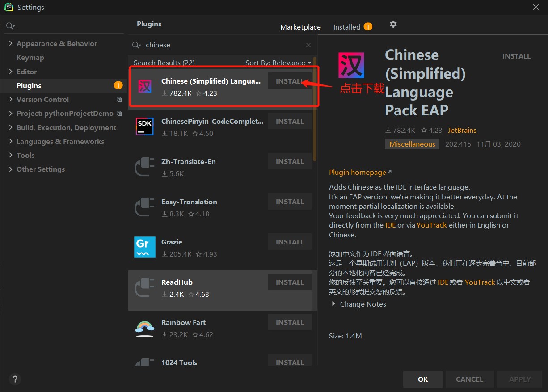This screenshot has height=392, width=548.
Task: Click the settings search magnifier icon
Action: (10, 26)
